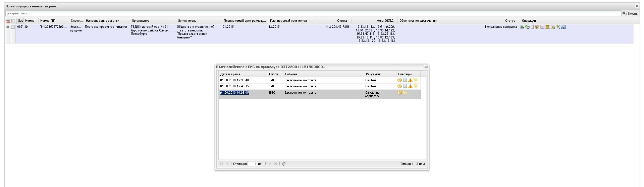Select the highlighted 01.06.2016 16:08:45 date
This screenshot has width=644, height=187.
(234, 93)
